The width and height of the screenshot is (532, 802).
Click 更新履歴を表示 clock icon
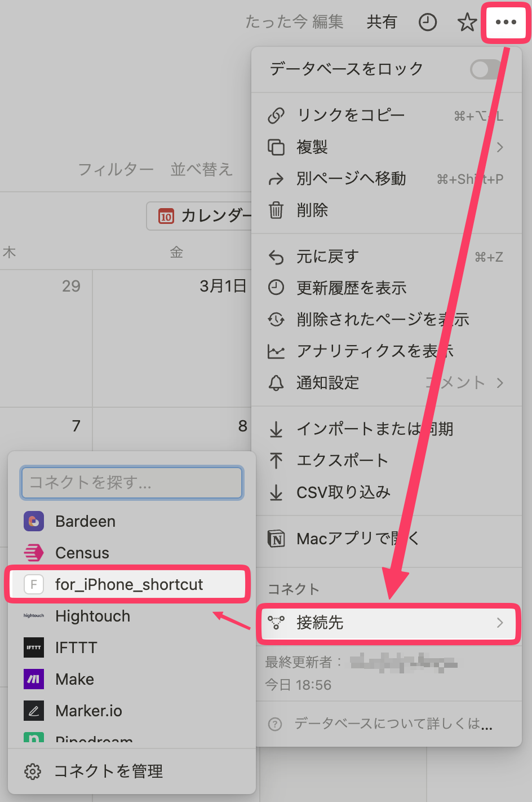(x=276, y=288)
